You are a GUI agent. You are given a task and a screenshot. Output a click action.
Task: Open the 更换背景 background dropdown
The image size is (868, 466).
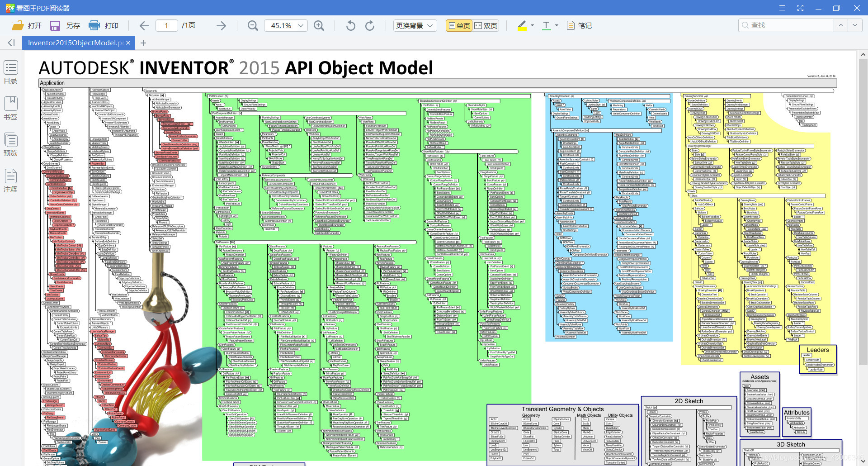pos(415,26)
